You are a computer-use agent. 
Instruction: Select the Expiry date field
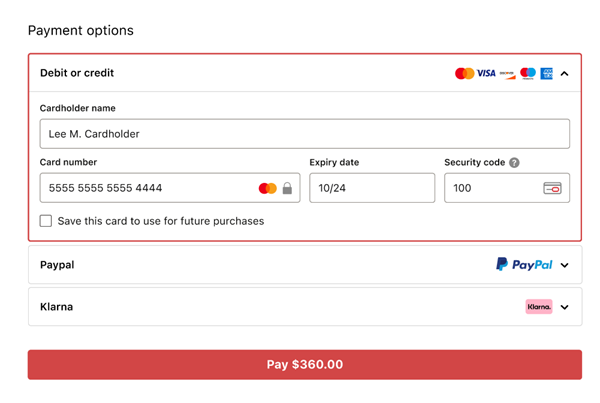371,188
